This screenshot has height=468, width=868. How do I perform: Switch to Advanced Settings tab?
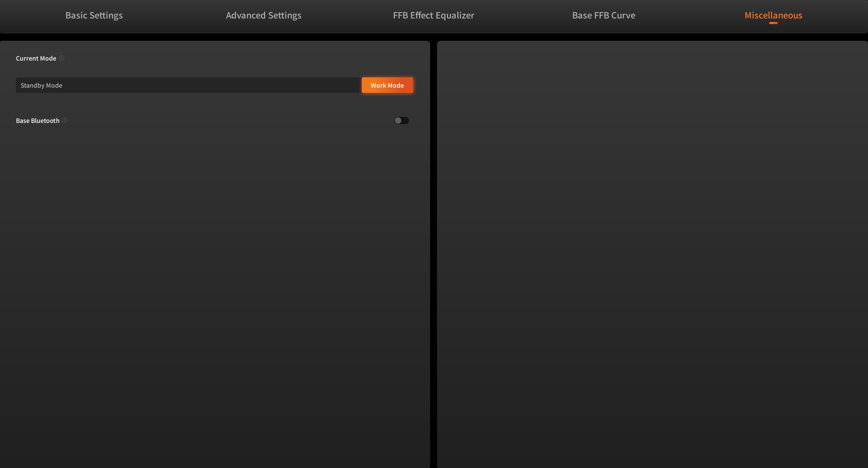click(263, 15)
